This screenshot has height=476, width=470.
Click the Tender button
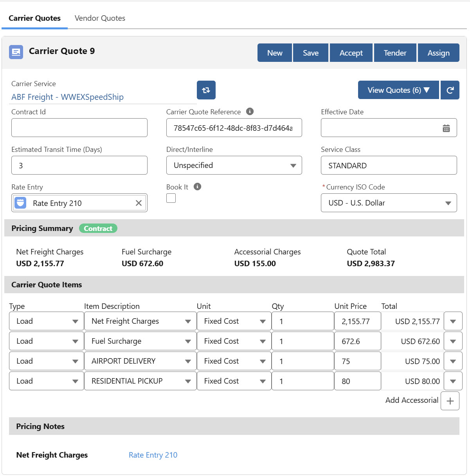pos(395,53)
